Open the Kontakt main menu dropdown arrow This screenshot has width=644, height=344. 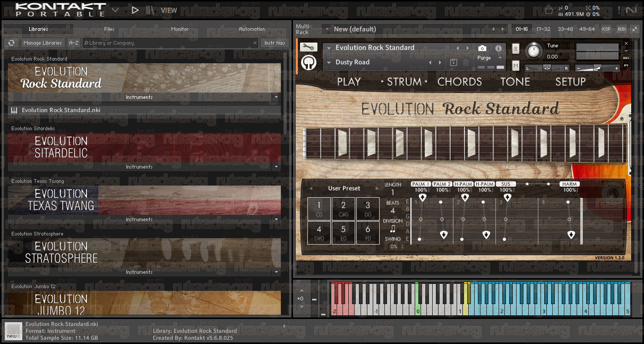coord(115,10)
